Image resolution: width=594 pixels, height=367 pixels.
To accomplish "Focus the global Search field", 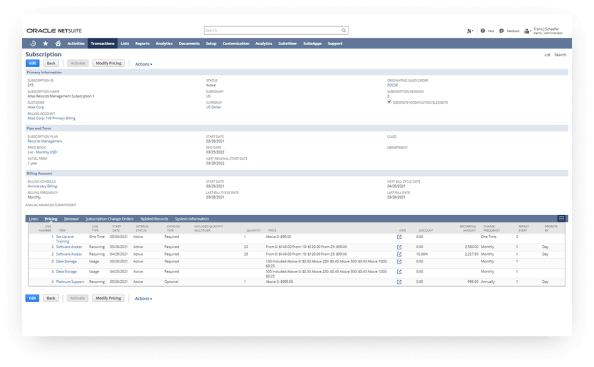I will coord(273,30).
